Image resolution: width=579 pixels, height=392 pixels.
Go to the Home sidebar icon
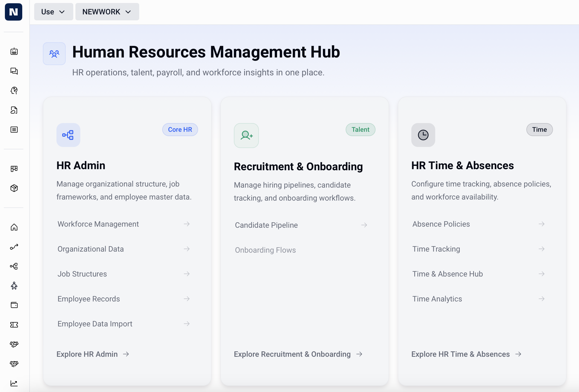pos(14,227)
